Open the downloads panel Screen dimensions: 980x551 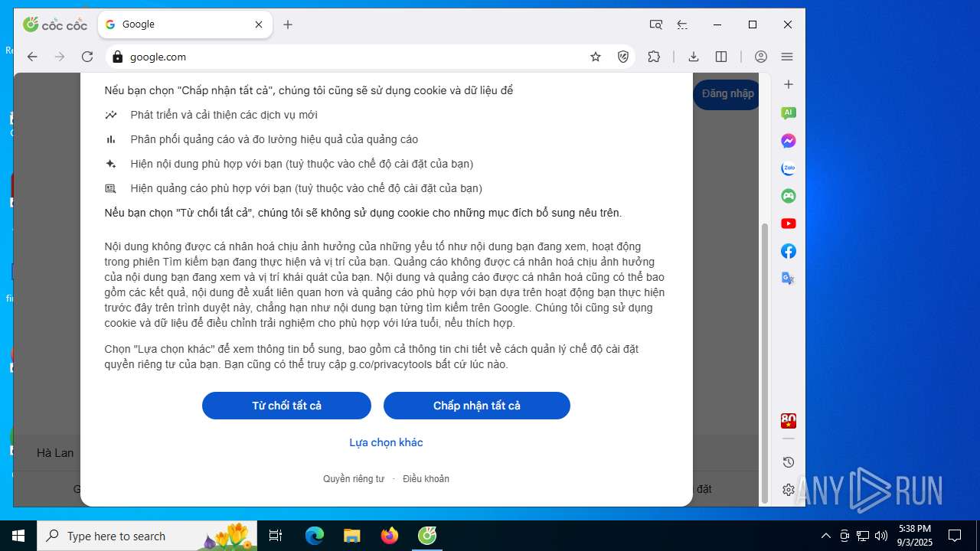click(x=694, y=57)
